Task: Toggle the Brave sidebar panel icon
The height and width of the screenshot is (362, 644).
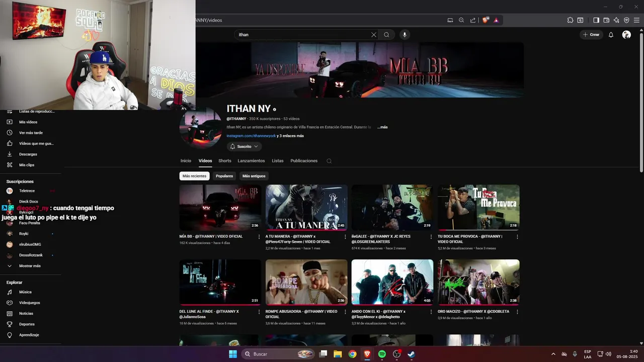Action: coord(596,20)
